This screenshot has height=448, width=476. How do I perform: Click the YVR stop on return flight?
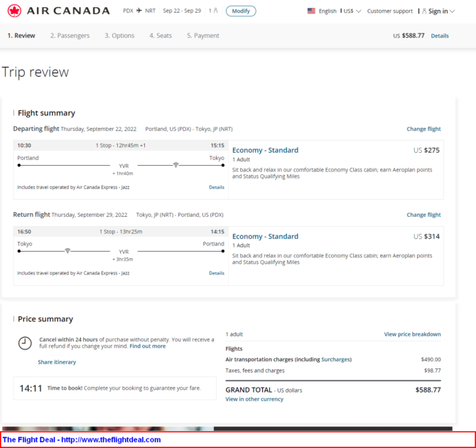coord(124,252)
